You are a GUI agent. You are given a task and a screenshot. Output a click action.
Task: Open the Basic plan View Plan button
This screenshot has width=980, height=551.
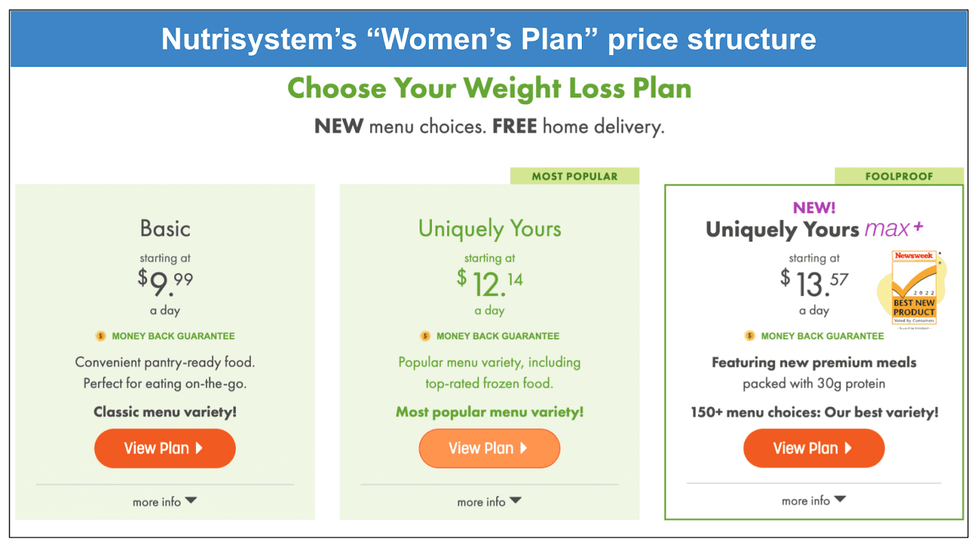(x=165, y=448)
